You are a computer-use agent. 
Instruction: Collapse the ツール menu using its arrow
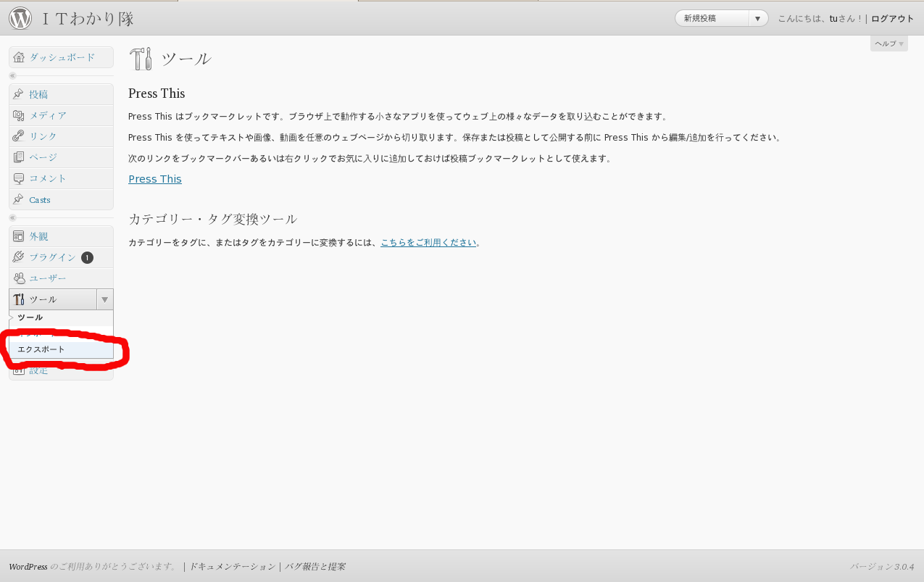(104, 299)
